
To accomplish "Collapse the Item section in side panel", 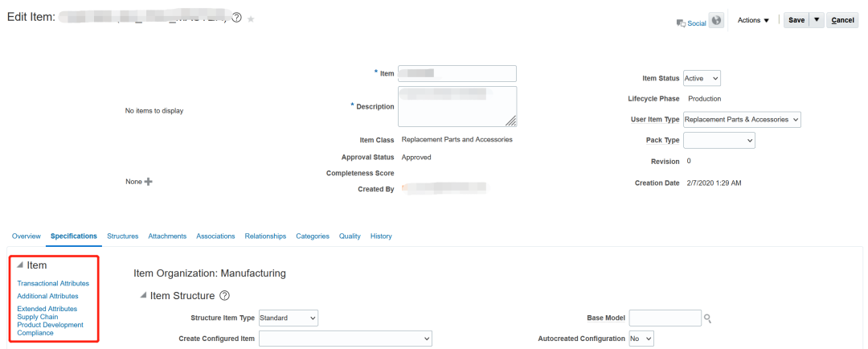I will tap(20, 265).
